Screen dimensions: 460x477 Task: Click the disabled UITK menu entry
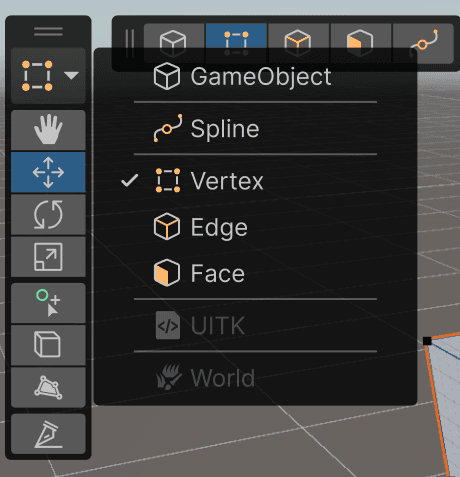point(255,325)
